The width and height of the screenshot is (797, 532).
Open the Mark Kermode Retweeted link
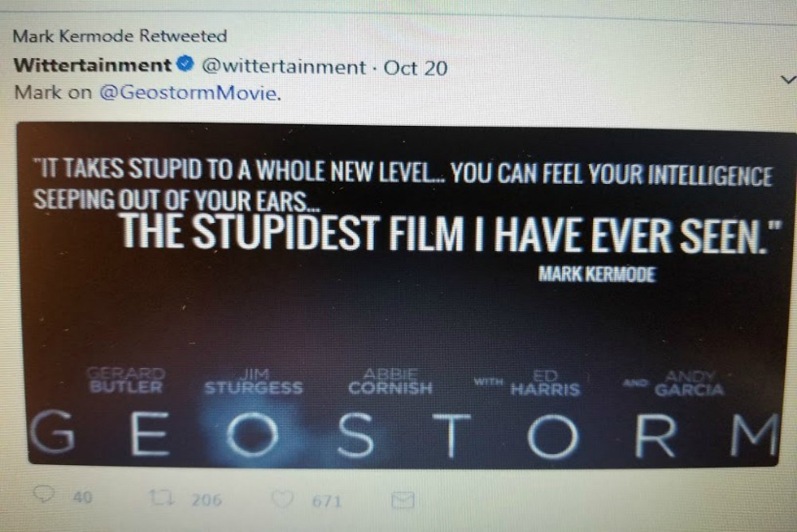[120, 36]
